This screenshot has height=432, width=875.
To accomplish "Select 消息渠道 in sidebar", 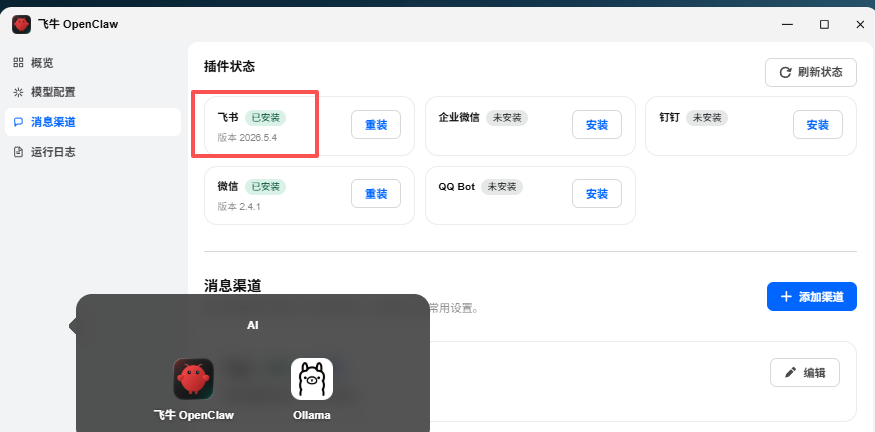I will pos(93,122).
